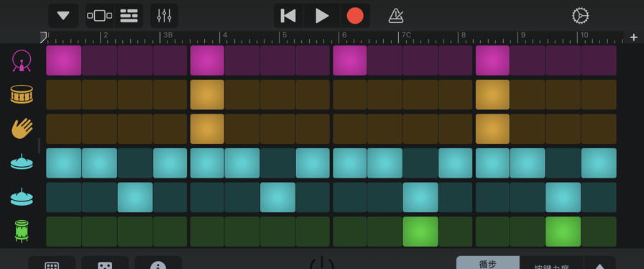Open the song settings gear
Screen dimensions: 644x269
580,16
